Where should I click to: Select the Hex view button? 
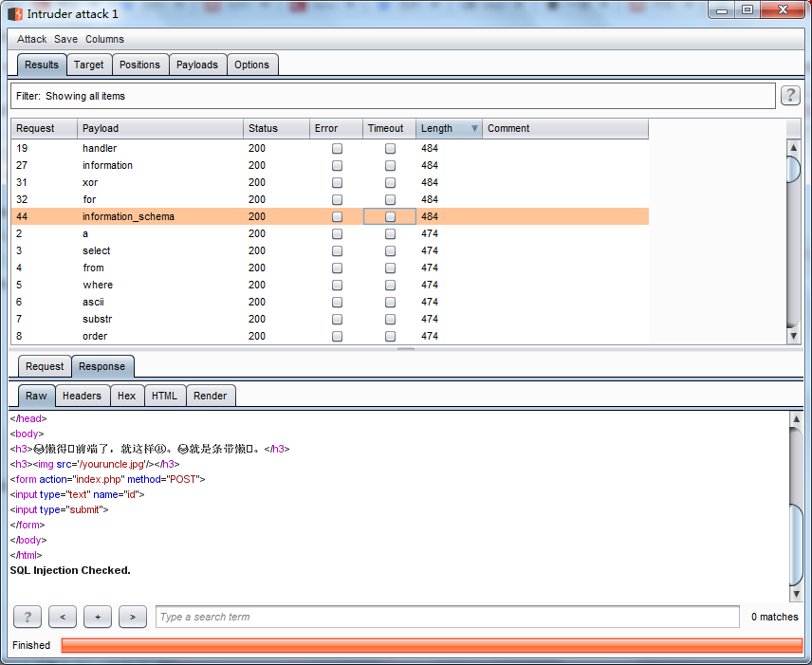tap(126, 396)
